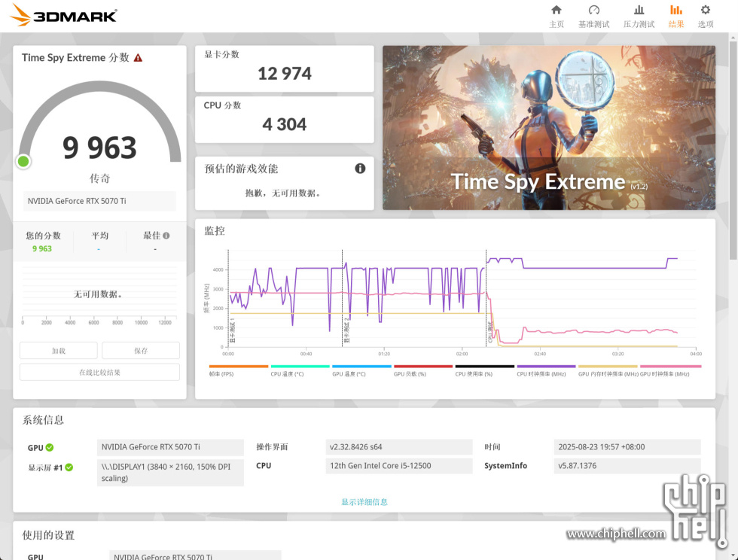Toggle the 帧率 (FPS) orange legend swatch
The image size is (738, 560).
click(x=239, y=366)
